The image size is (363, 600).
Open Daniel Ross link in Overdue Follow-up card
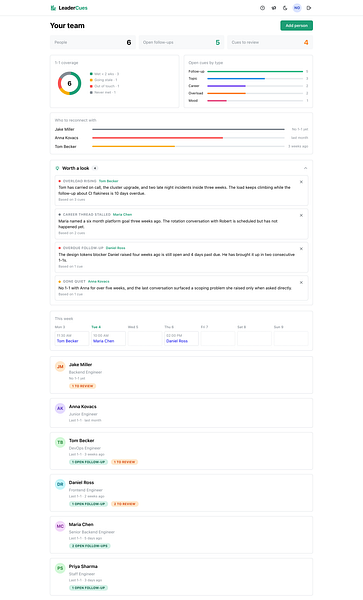116,248
